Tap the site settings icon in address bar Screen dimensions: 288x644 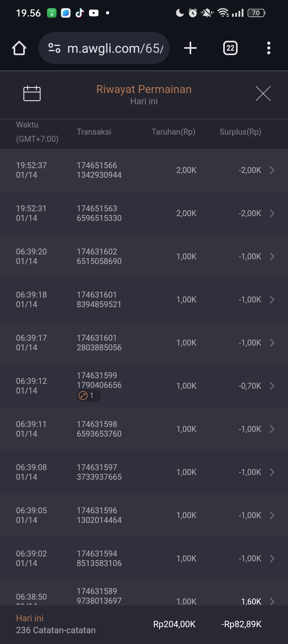[54, 48]
